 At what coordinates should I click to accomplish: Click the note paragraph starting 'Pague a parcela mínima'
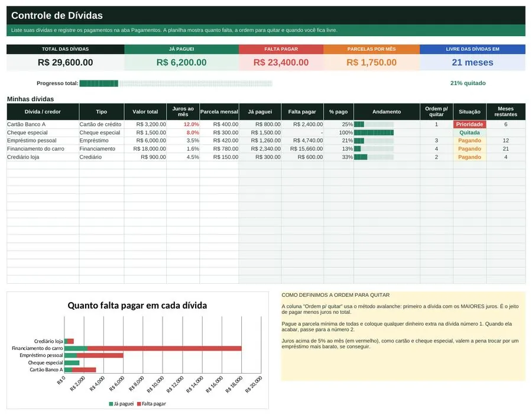tap(397, 326)
